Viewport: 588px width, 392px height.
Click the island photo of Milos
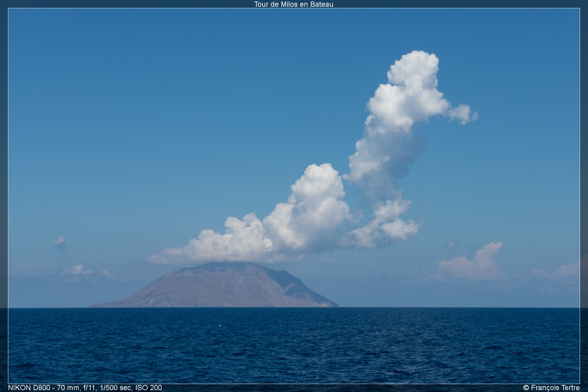294,196
